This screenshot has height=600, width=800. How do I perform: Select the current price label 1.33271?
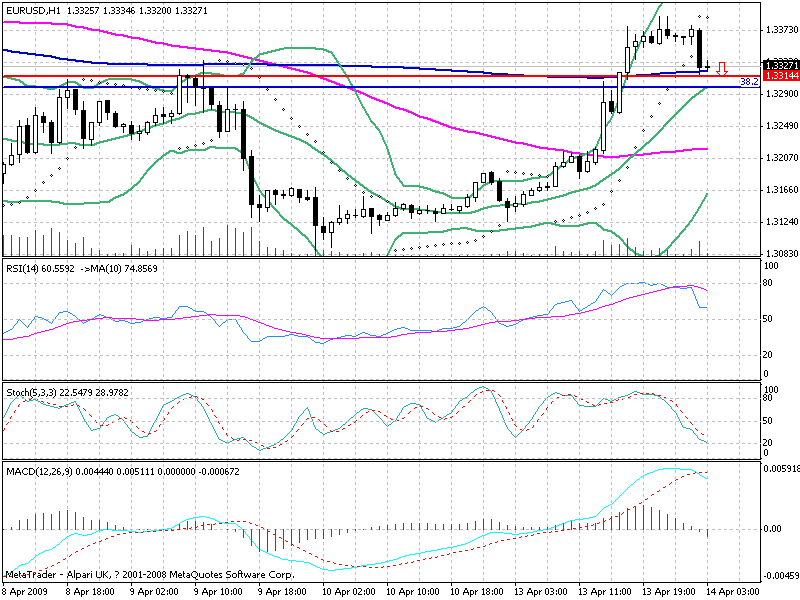coord(781,65)
